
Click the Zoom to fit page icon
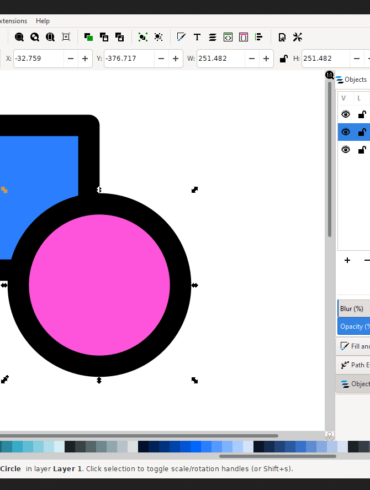click(50, 37)
